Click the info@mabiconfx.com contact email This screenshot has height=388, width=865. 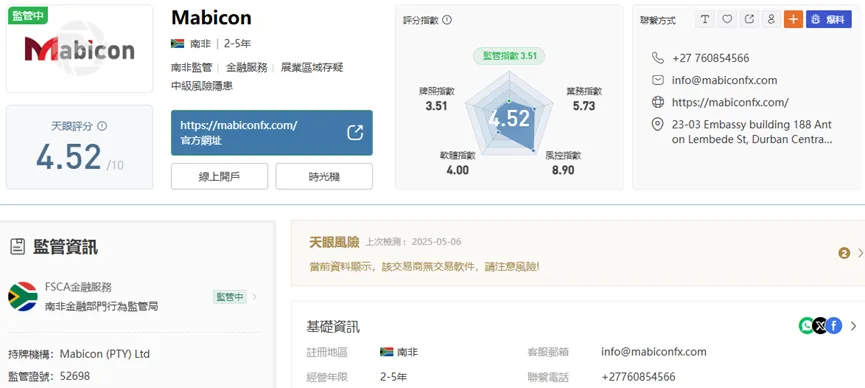(724, 80)
